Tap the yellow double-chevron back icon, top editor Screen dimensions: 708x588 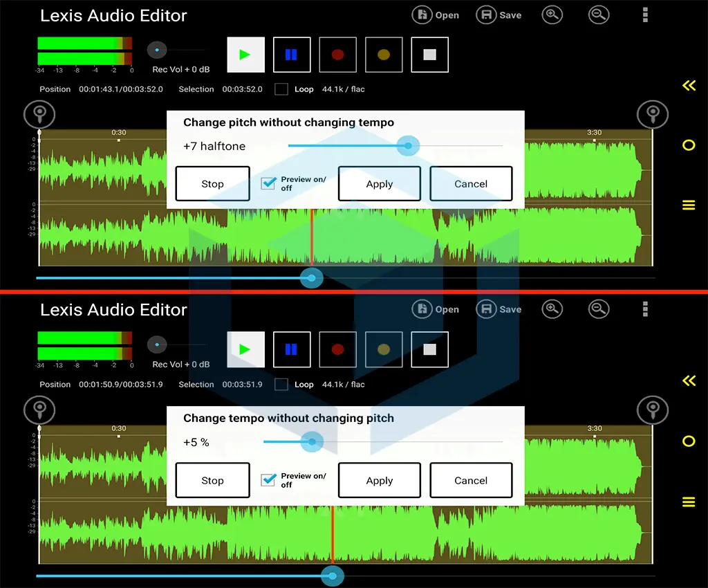click(689, 85)
